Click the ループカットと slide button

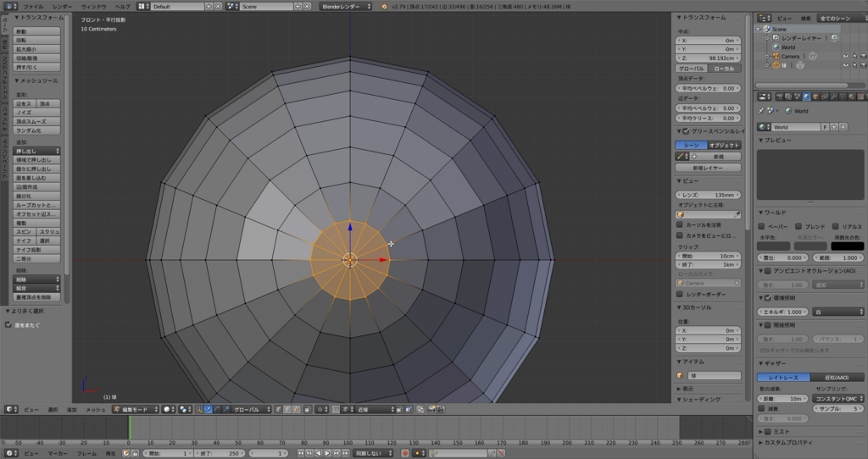[x=36, y=205]
